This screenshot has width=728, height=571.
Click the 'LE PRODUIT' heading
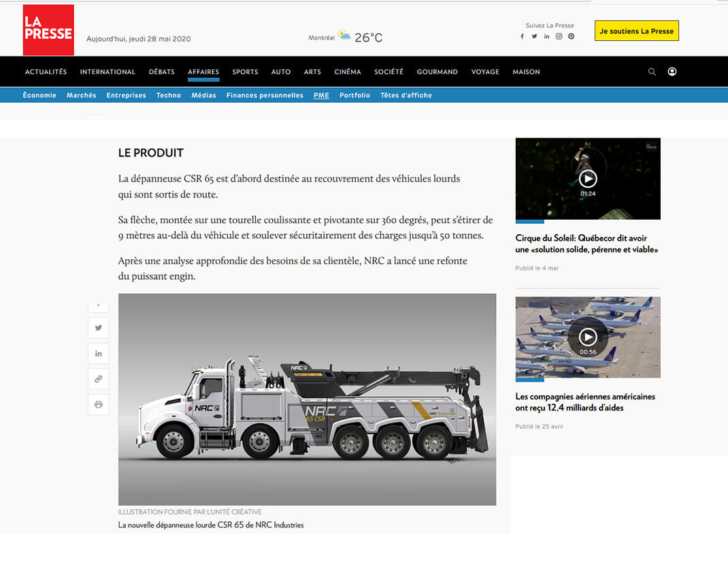pos(151,153)
